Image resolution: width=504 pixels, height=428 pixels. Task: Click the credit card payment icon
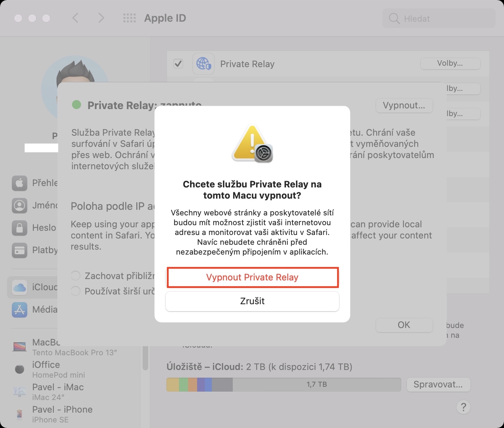(20, 250)
